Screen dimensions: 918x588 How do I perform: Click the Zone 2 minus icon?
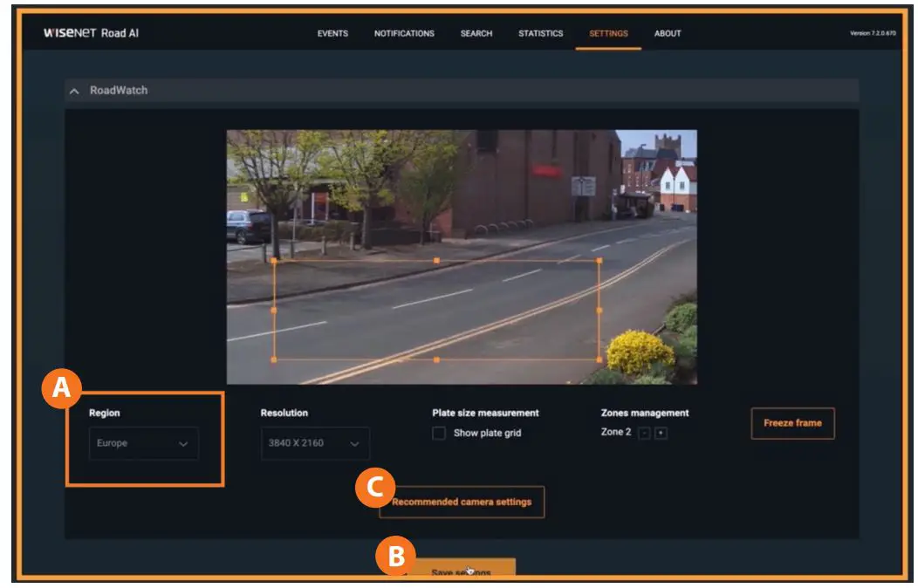click(644, 433)
